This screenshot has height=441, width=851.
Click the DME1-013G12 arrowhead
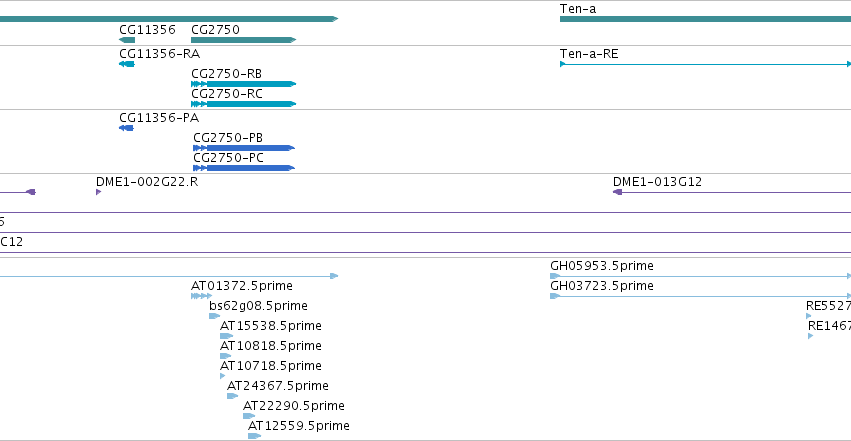pyautogui.click(x=618, y=192)
